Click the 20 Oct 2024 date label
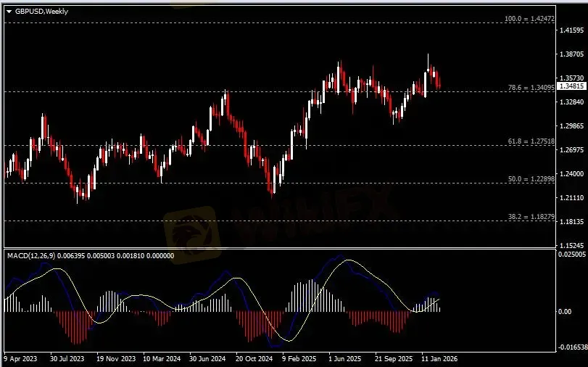The image size is (588, 367). pos(255,358)
